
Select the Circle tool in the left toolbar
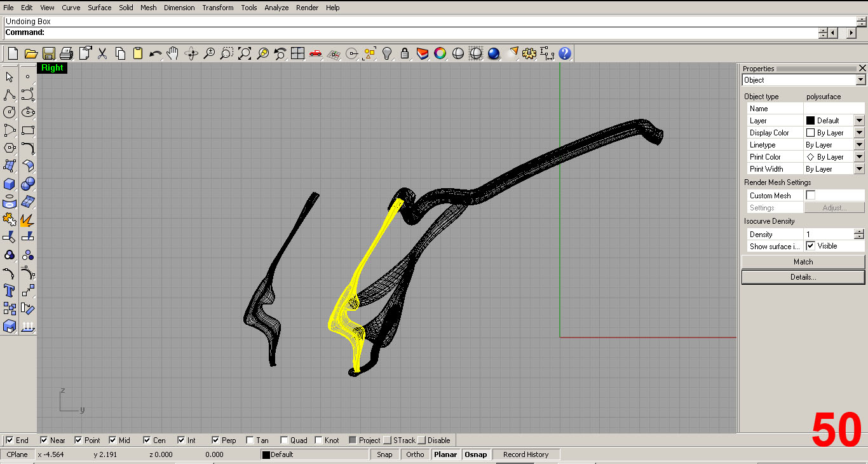click(10, 112)
